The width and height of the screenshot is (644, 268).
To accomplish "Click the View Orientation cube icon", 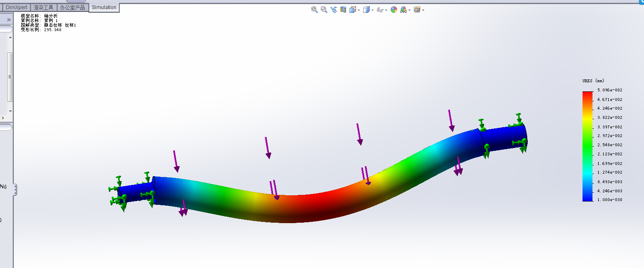I will 352,10.
